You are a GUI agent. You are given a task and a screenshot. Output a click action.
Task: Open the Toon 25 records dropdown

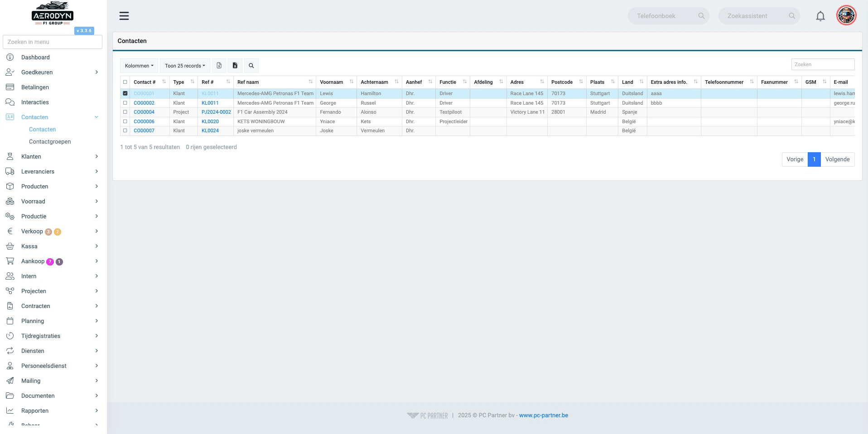tap(185, 66)
